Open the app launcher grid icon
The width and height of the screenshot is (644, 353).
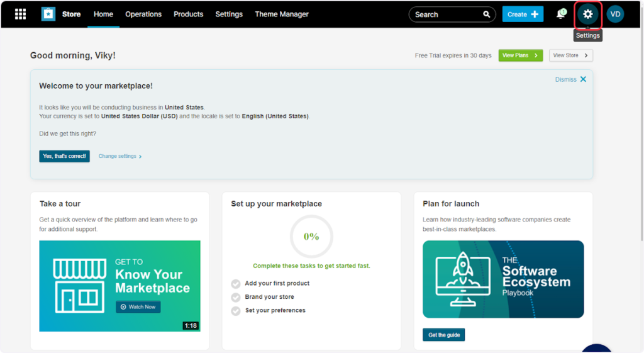pyautogui.click(x=20, y=14)
